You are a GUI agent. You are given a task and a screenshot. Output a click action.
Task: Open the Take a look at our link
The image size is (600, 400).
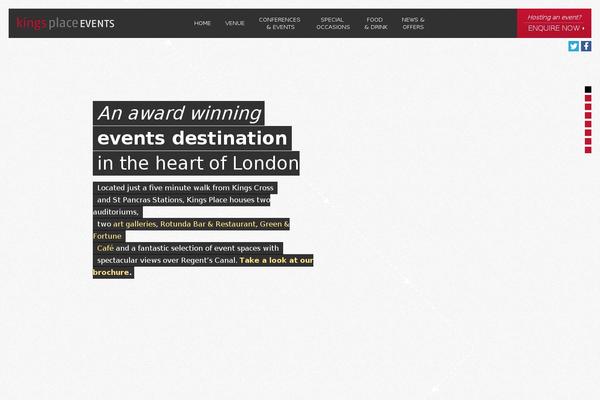[x=276, y=260]
